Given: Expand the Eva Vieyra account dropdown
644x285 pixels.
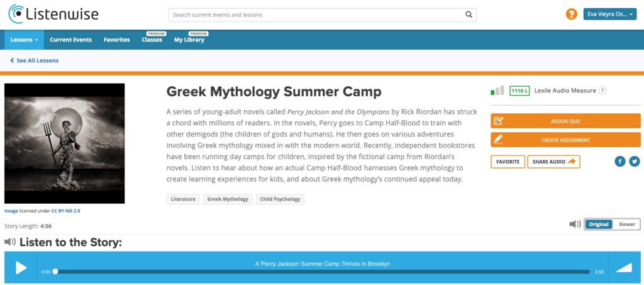Looking at the screenshot, I should tap(609, 14).
